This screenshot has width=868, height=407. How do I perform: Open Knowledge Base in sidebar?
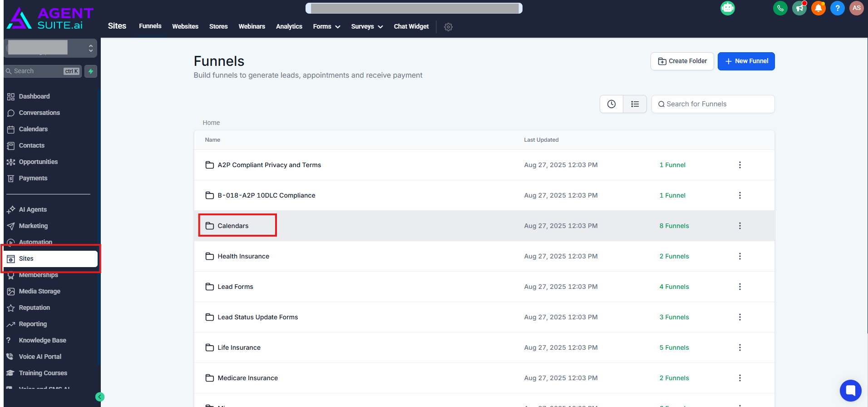pyautogui.click(x=43, y=340)
